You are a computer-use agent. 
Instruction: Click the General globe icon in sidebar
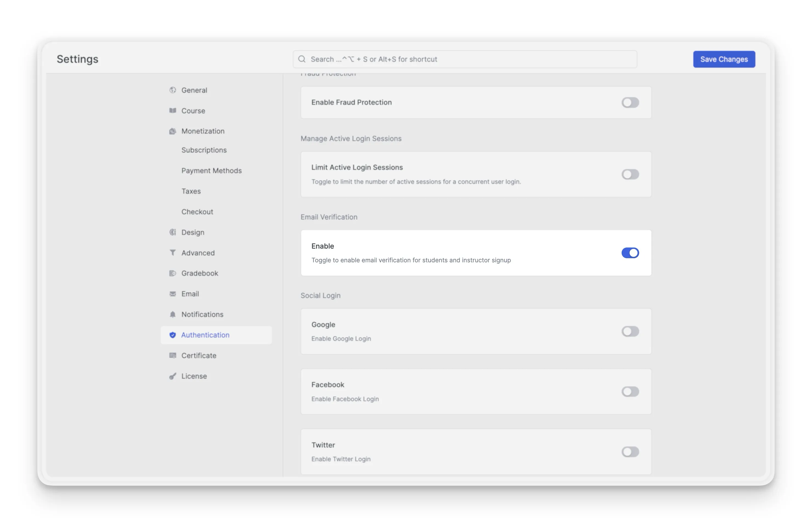173,90
